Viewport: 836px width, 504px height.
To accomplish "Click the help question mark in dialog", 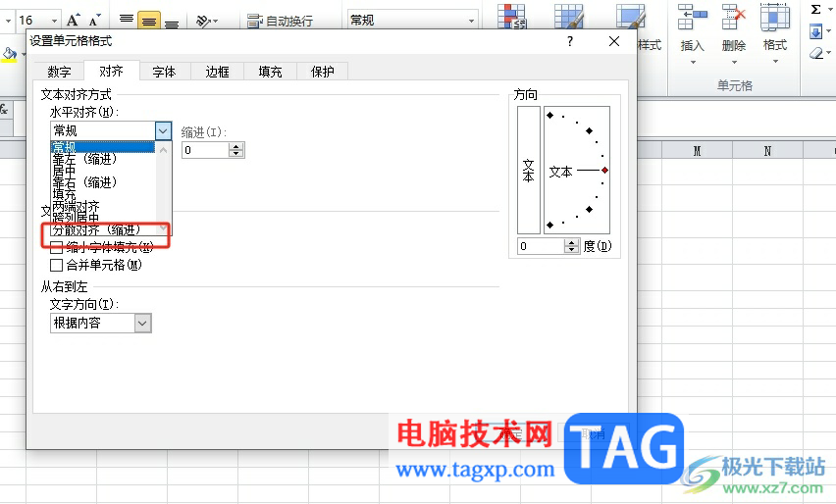I will pos(570,41).
